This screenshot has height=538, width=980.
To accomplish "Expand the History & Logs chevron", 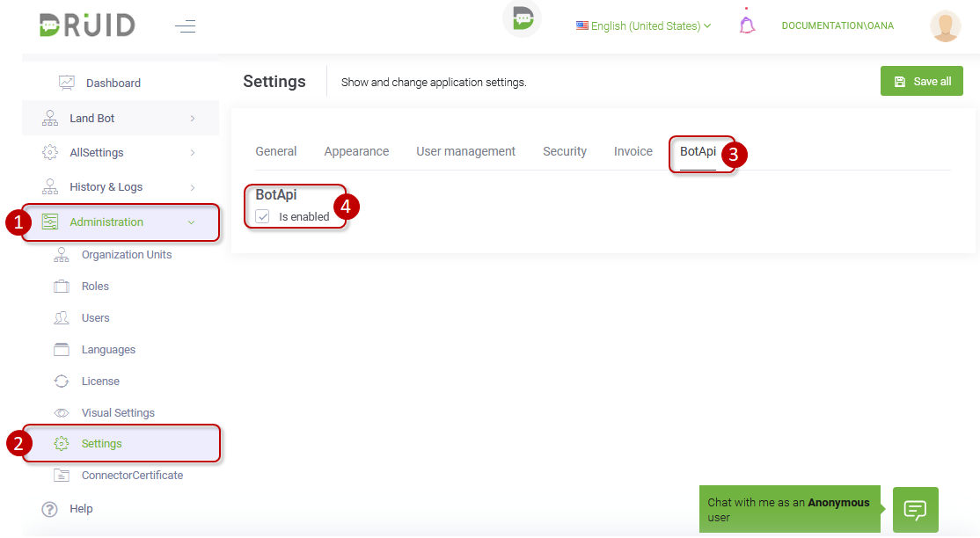I will click(193, 187).
